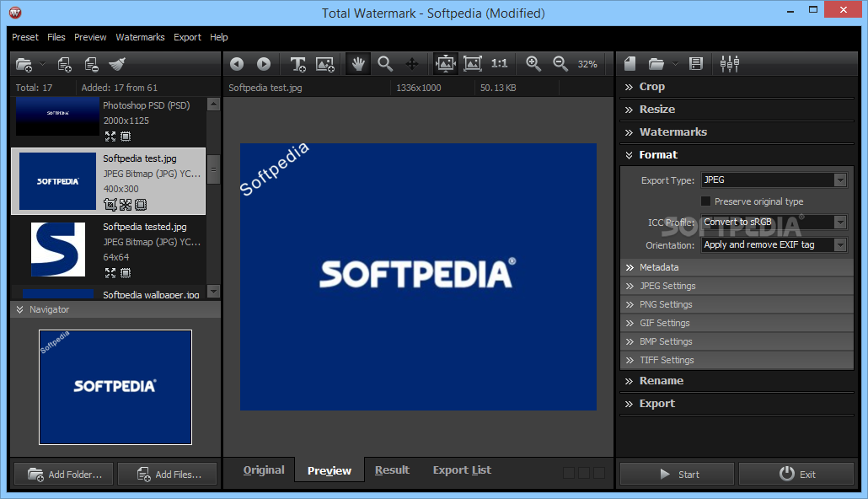Click the Softpedia watermark text on preview

click(x=274, y=169)
